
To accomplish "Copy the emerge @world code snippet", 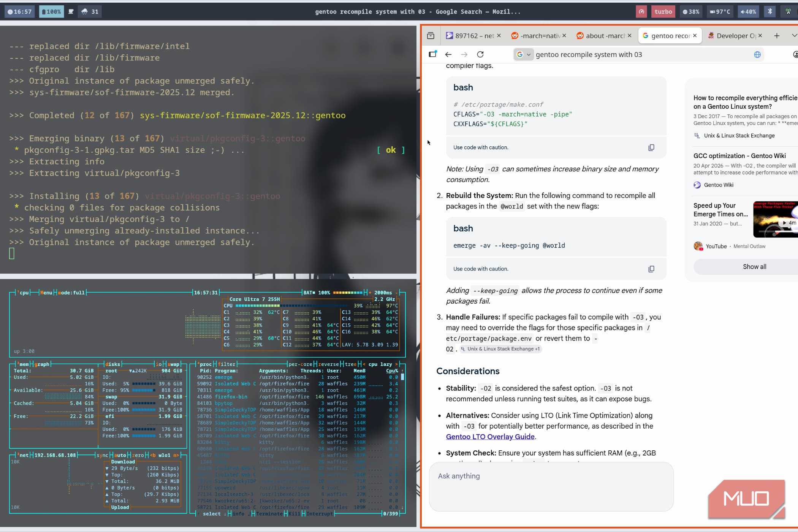I will [651, 269].
